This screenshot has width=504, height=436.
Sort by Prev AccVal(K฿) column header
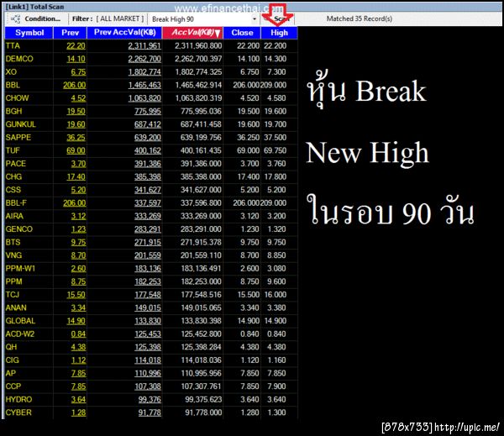(x=124, y=33)
